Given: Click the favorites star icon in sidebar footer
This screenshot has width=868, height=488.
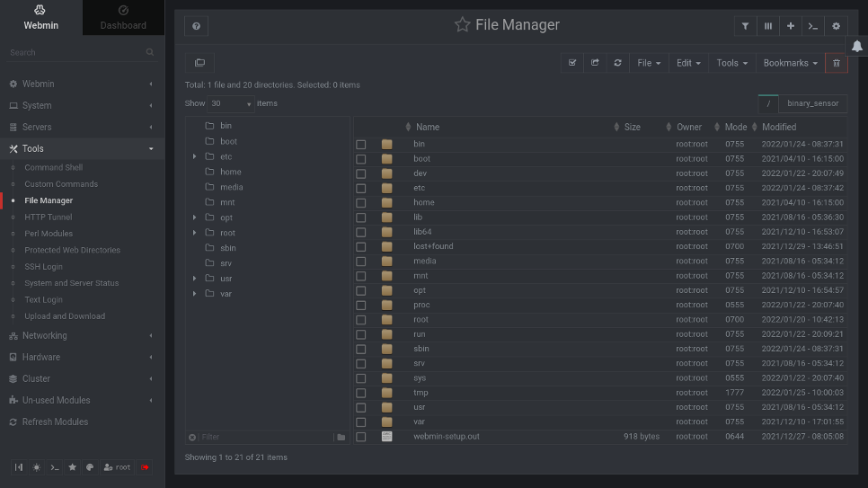Looking at the screenshot, I should (73, 467).
